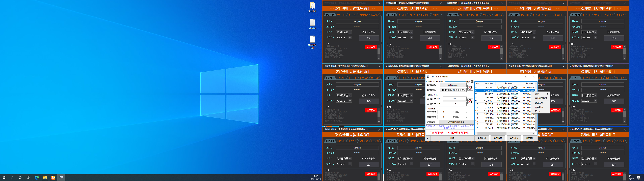Click the 窗口句柄 column header
The width and height of the screenshot is (644, 181).
(x=489, y=83)
